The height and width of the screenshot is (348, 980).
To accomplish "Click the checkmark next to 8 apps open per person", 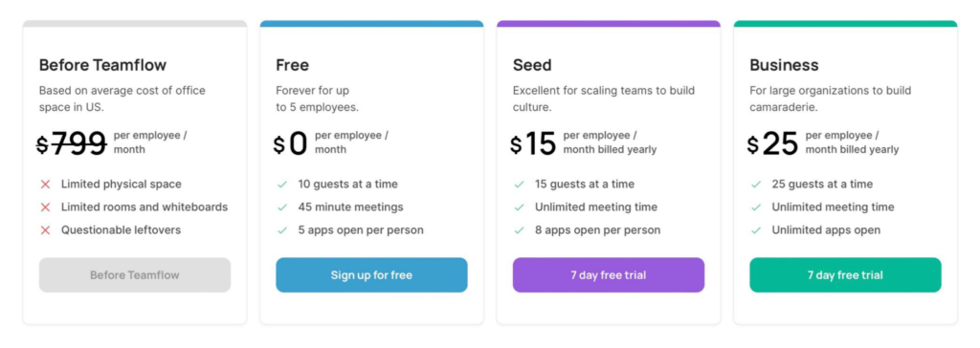I will pos(519,229).
